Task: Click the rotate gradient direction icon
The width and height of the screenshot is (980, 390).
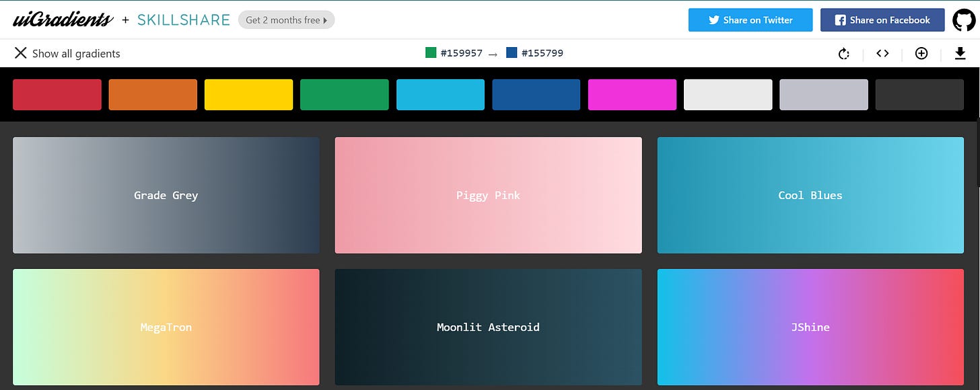Action: [x=844, y=54]
